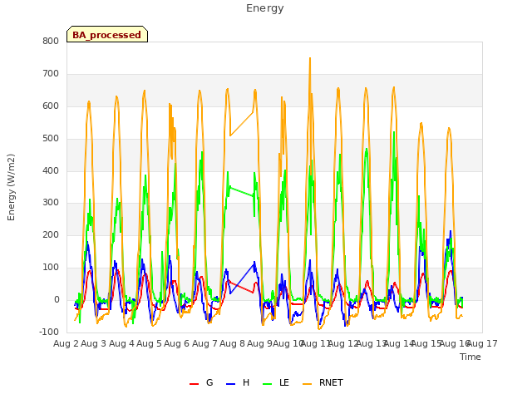Click the 700 y-axis tick label
The height and width of the screenshot is (399, 532).
[x=51, y=74]
